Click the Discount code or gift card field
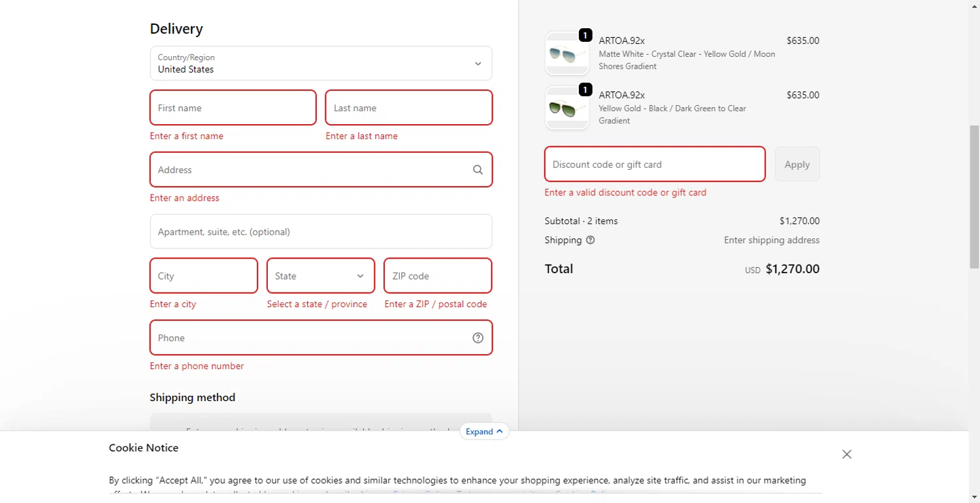This screenshot has height=503, width=980. [x=655, y=164]
